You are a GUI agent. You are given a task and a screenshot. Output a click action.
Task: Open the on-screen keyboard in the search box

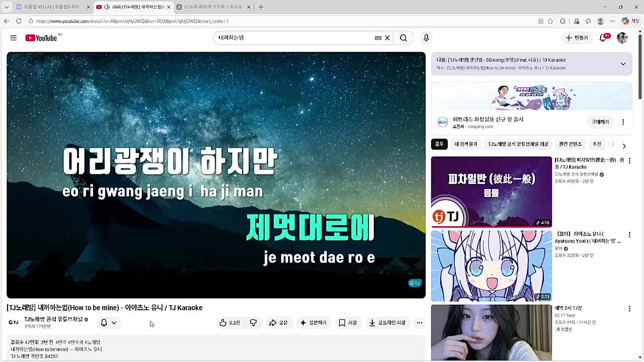[x=378, y=38]
